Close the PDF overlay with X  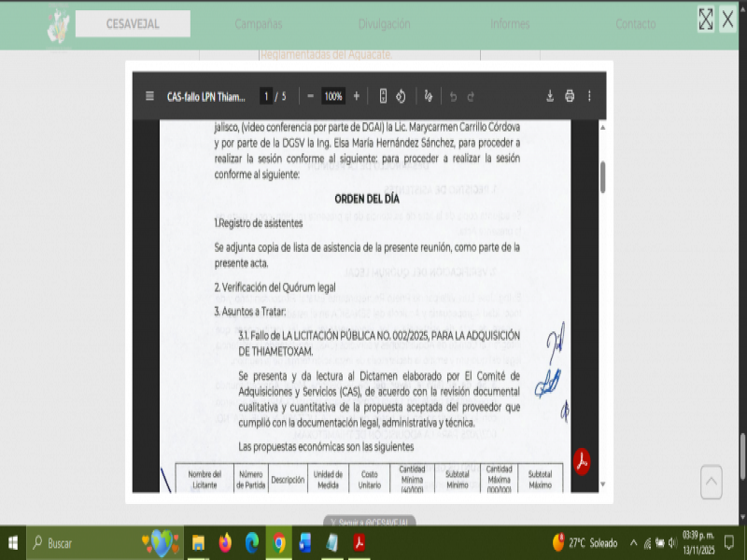click(728, 19)
